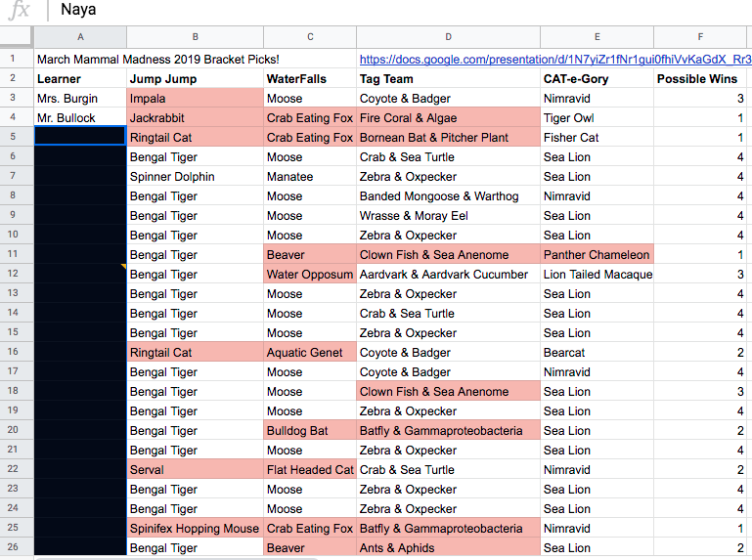Select the Ringtail Cat cell in row 16
Image resolution: width=752 pixels, height=560 pixels.
196,353
